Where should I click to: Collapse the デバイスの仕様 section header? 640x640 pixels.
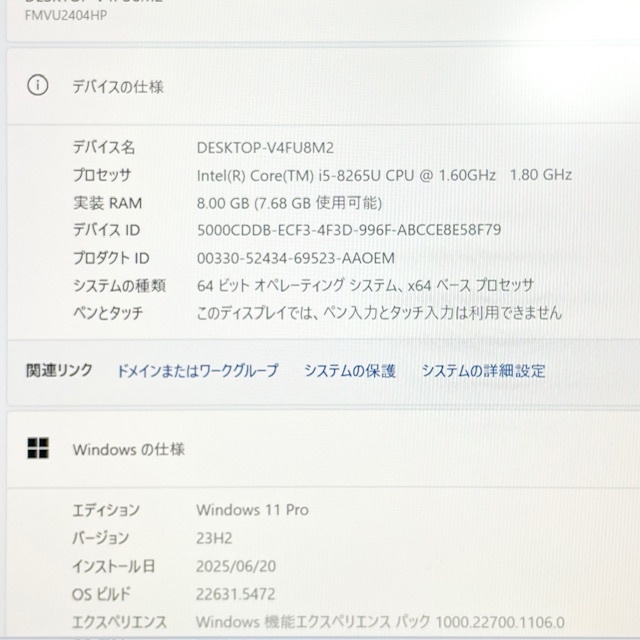[x=323, y=86]
